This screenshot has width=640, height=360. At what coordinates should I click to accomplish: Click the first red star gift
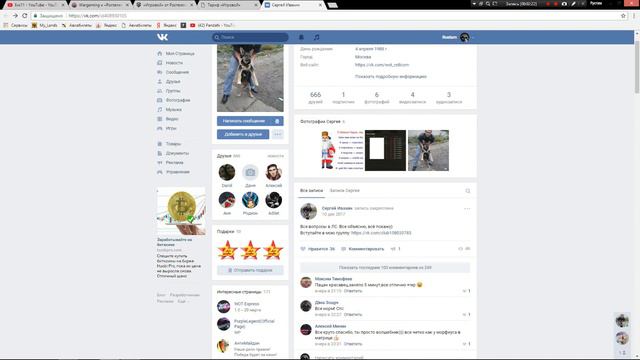227,250
